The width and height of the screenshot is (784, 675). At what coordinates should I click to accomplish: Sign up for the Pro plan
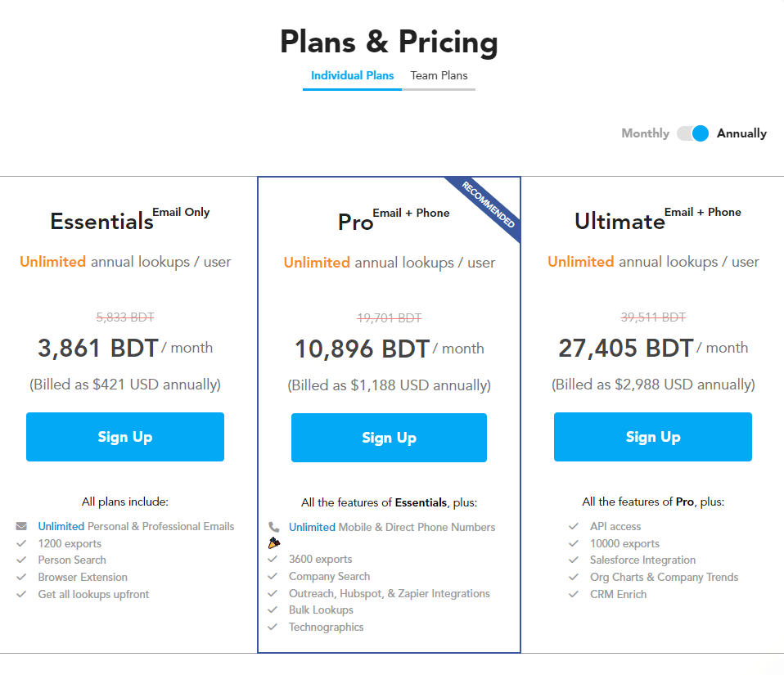(x=389, y=437)
